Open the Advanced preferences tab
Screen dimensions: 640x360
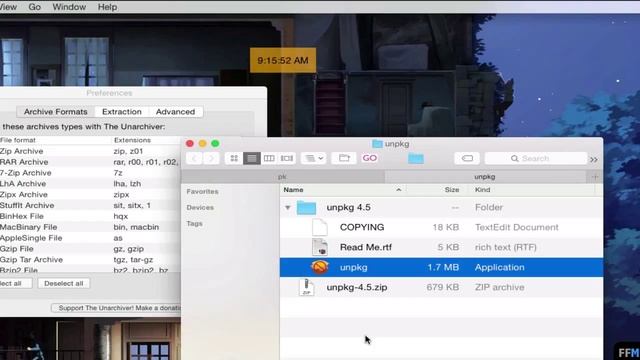pyautogui.click(x=175, y=112)
